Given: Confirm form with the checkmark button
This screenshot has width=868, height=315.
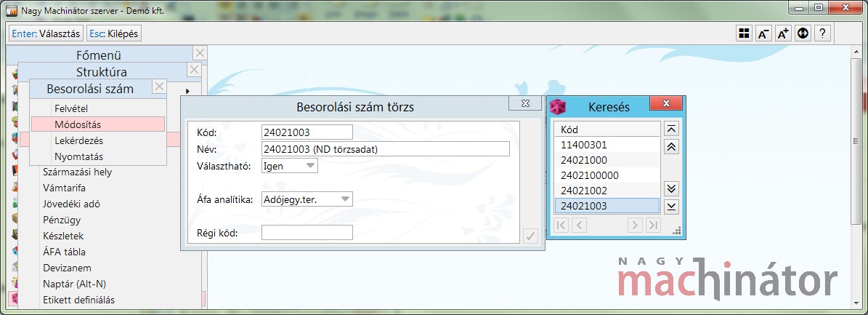Looking at the screenshot, I should [x=530, y=236].
